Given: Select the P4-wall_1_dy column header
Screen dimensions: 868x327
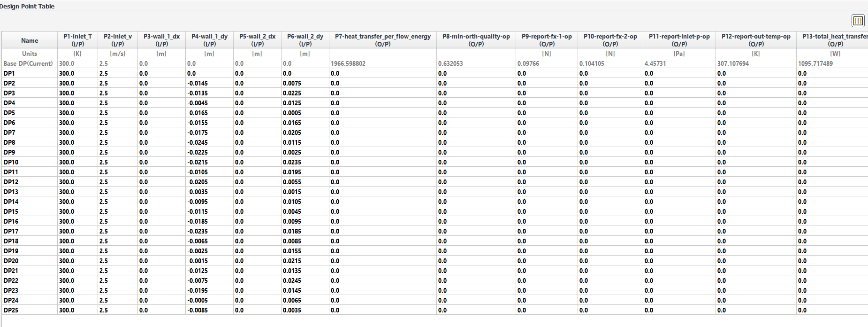Looking at the screenshot, I should coord(209,40).
